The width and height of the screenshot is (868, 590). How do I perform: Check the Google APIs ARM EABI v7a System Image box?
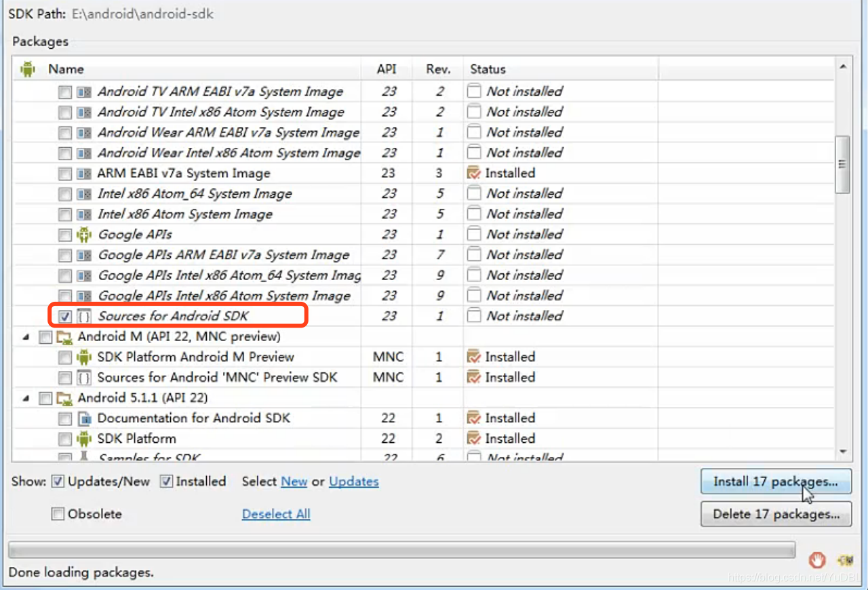pos(64,255)
